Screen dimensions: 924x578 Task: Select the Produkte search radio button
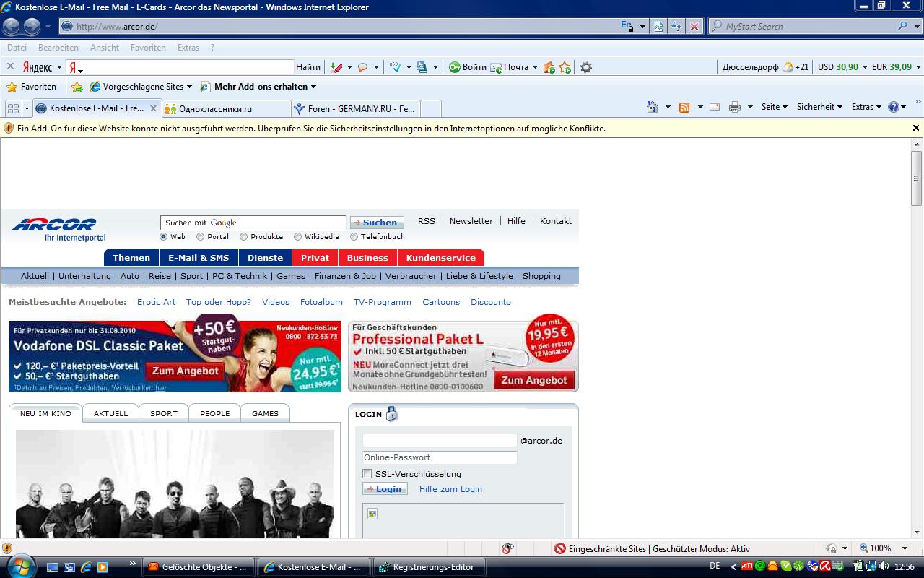(x=243, y=237)
